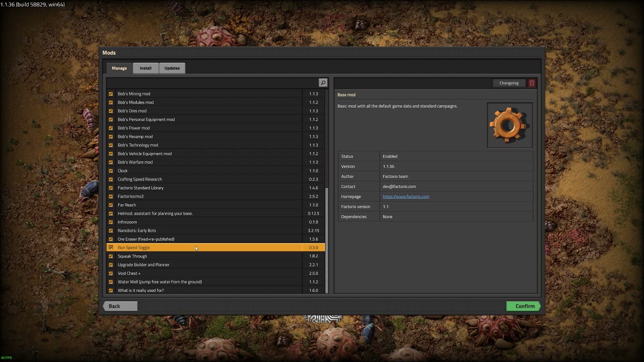
Task: Select Infinizoom mod row
Action: tap(216, 222)
